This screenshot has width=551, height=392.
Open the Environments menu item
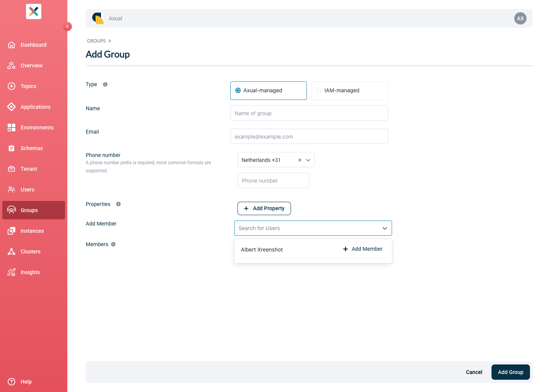(34, 127)
